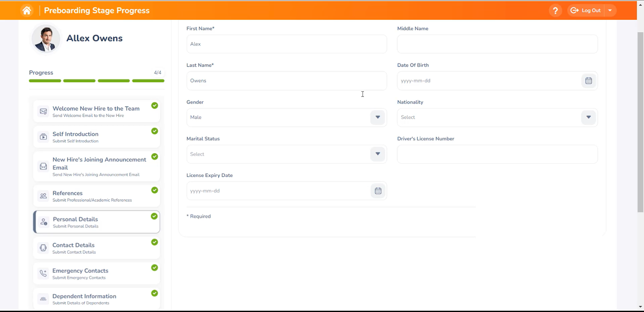Image resolution: width=644 pixels, height=312 pixels.
Task: Open the License Expiry Date calendar picker
Action: [378, 191]
